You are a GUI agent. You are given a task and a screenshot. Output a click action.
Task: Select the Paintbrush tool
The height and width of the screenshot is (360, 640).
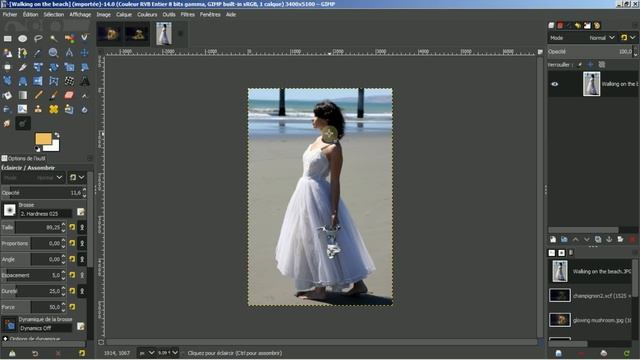[53, 96]
